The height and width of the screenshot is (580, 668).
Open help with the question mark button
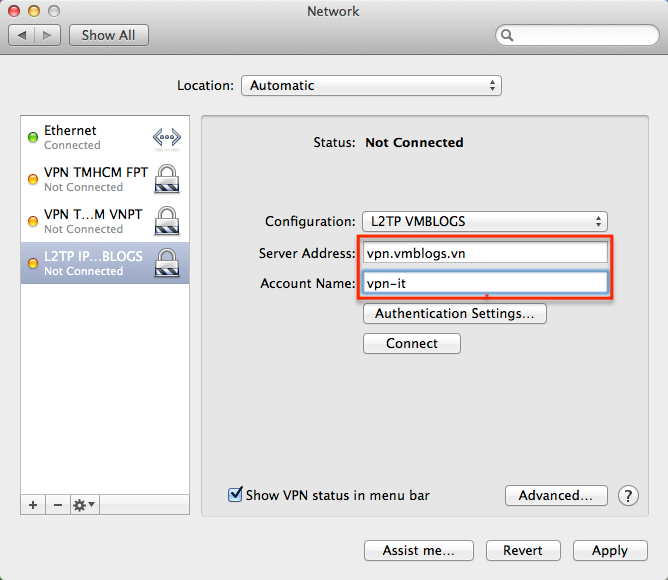click(x=628, y=496)
